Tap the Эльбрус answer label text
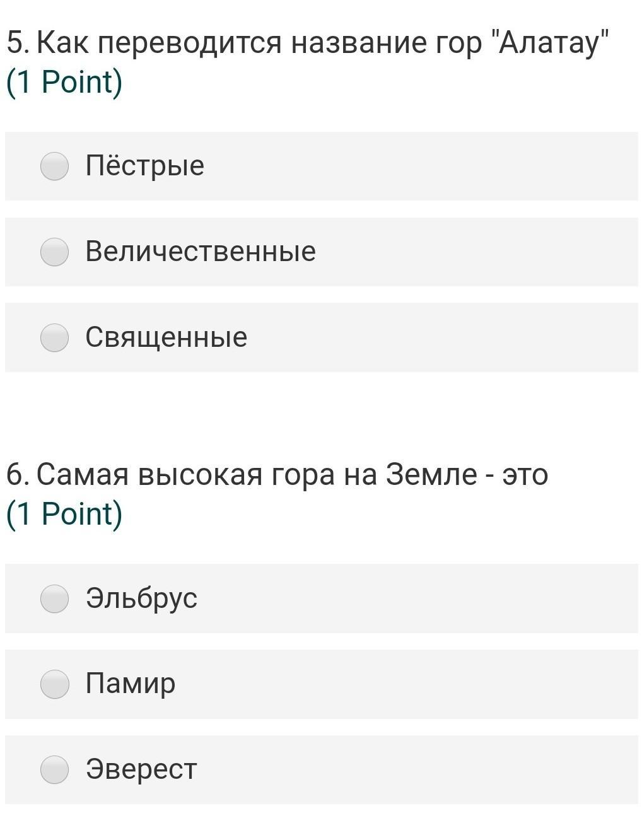The width and height of the screenshot is (642, 840). tap(142, 598)
